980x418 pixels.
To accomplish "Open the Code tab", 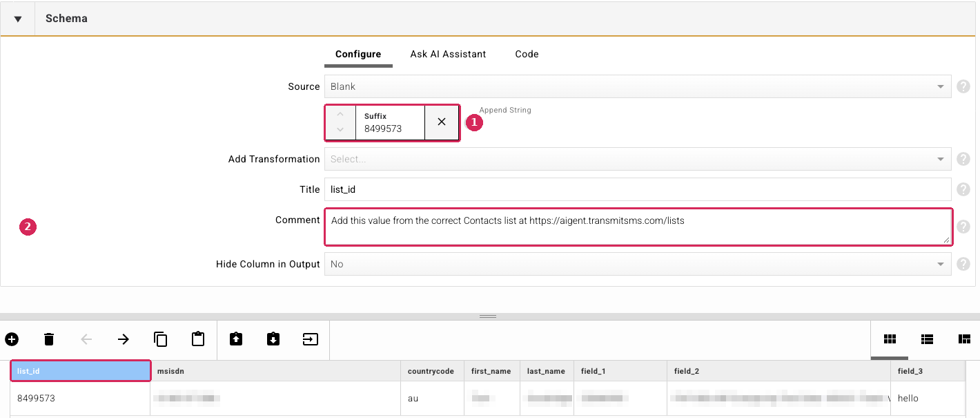I will [x=527, y=54].
